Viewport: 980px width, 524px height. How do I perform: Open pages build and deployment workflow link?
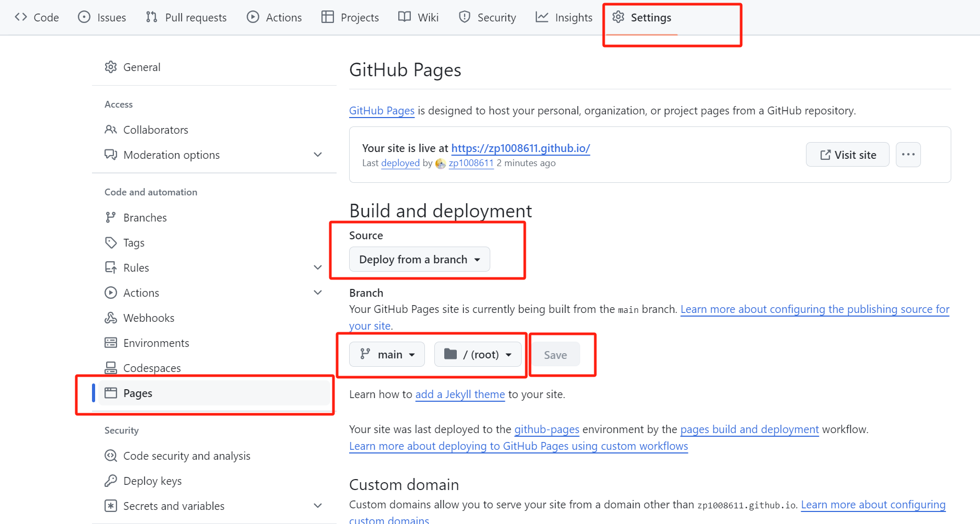[750, 429]
